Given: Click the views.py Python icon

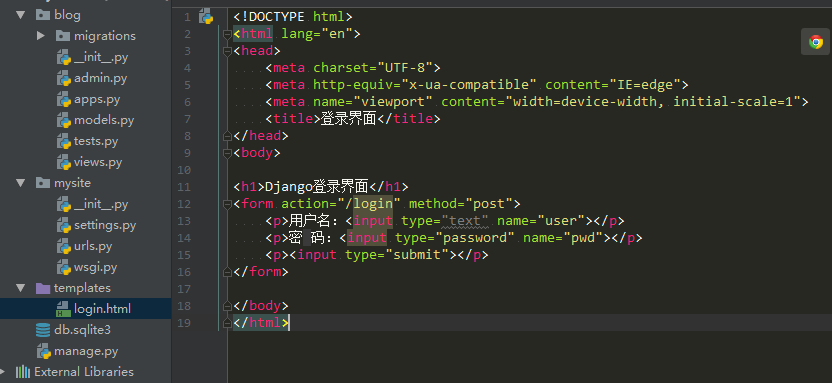Looking at the screenshot, I should [x=64, y=162].
